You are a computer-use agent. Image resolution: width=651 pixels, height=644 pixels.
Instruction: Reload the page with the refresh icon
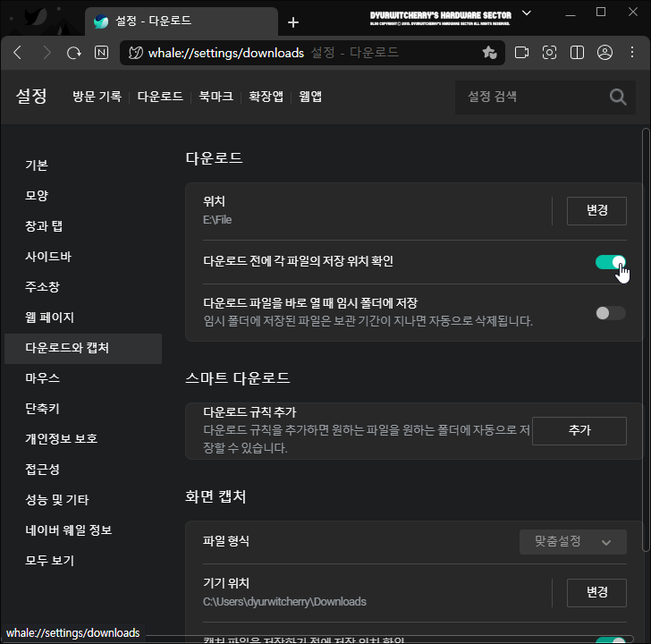[74, 53]
